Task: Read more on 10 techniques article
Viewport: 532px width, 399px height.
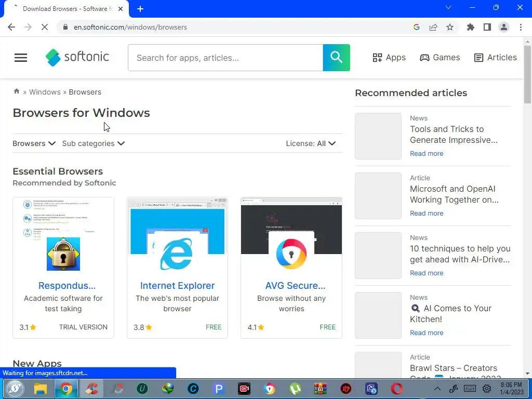Action: coord(427,273)
